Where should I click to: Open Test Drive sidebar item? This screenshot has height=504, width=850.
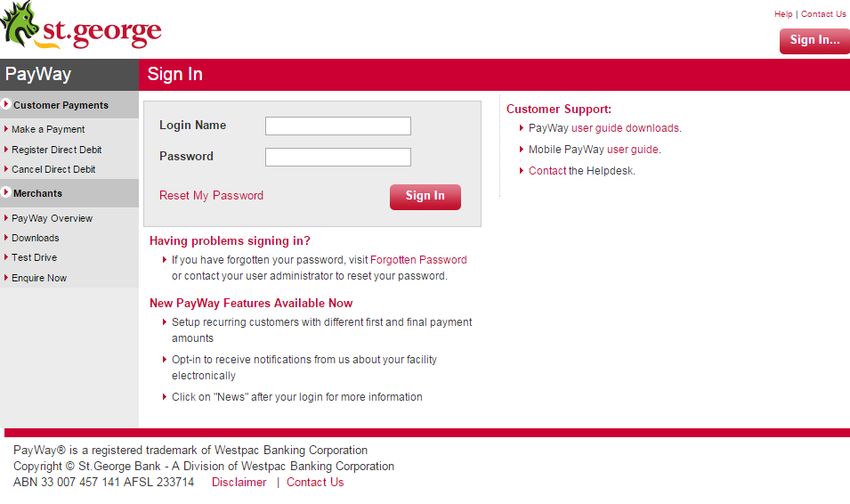[34, 257]
